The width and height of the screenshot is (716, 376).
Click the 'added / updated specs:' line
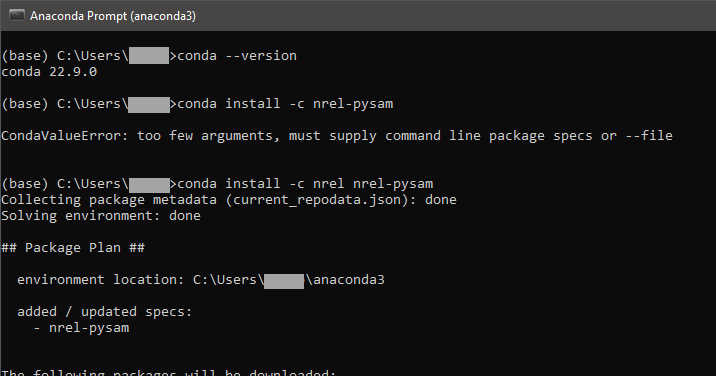[105, 312]
